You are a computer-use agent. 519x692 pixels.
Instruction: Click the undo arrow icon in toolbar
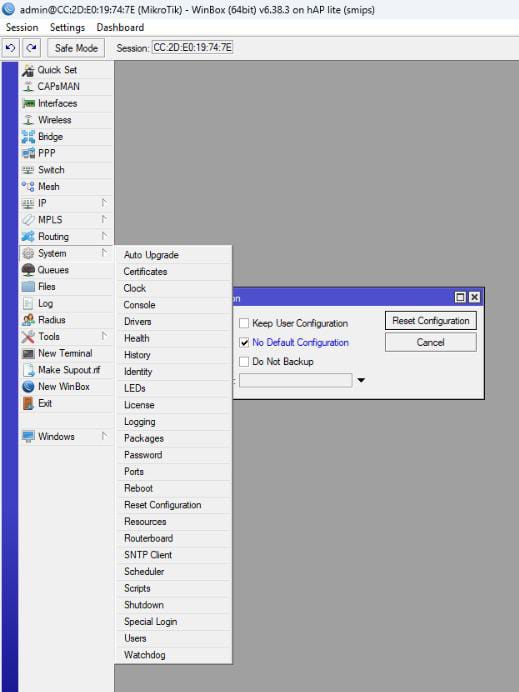11,48
